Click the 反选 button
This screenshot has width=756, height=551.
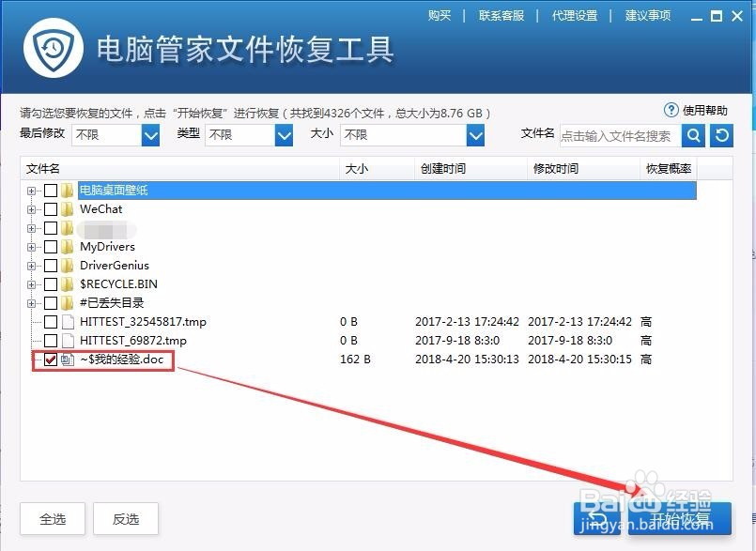126,519
